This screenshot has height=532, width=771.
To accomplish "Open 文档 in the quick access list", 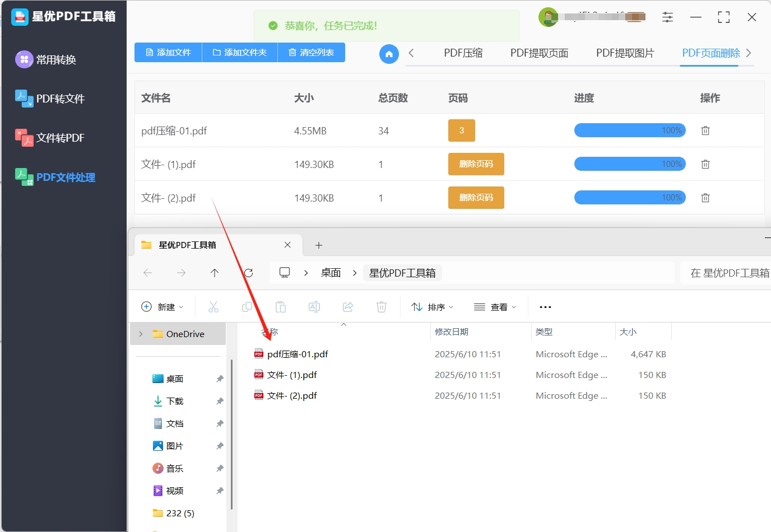I will click(x=175, y=423).
